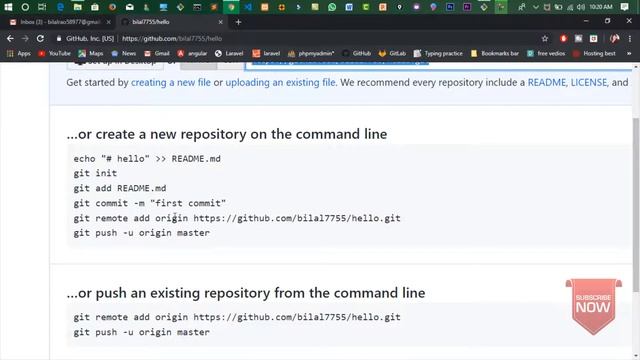Open the GitHub bookmark
Viewport: 640px width, 360px height.
(x=357, y=53)
